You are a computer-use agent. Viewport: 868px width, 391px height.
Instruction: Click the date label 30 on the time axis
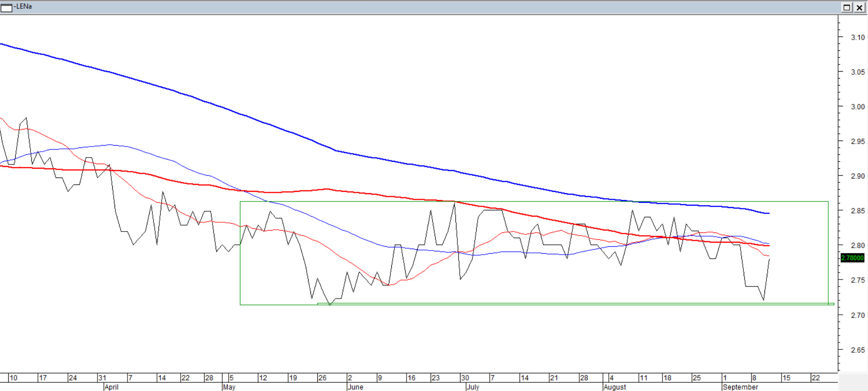pos(465,378)
